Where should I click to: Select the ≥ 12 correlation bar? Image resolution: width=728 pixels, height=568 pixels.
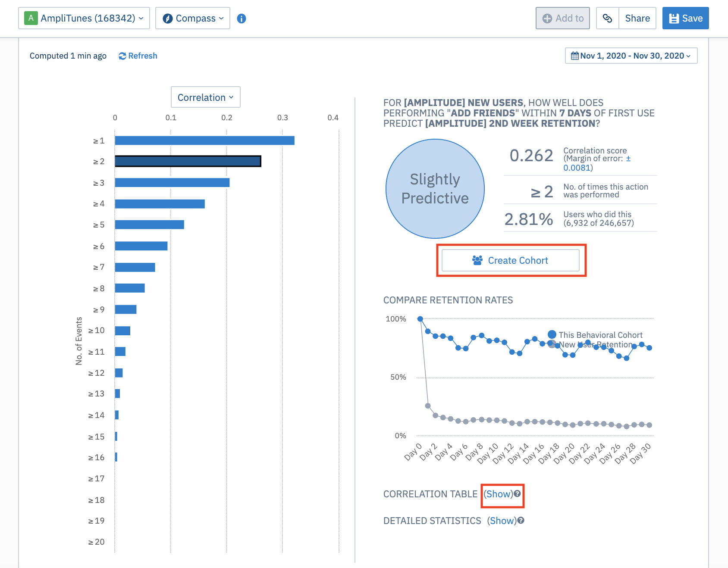(x=119, y=373)
